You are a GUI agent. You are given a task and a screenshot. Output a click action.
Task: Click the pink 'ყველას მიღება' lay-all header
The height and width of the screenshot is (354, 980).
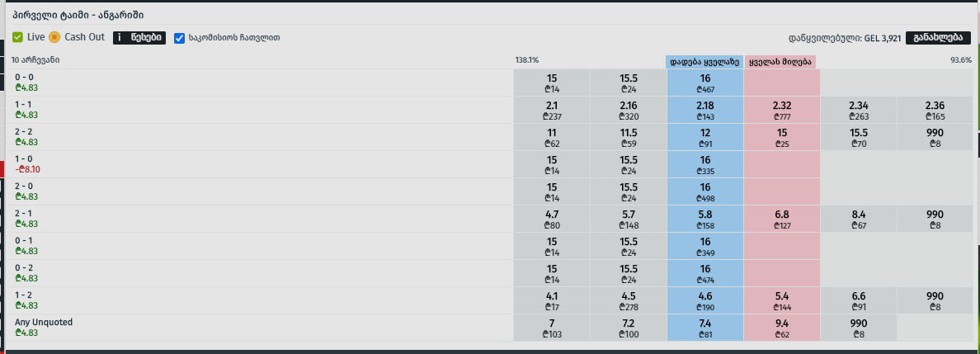[x=781, y=61]
